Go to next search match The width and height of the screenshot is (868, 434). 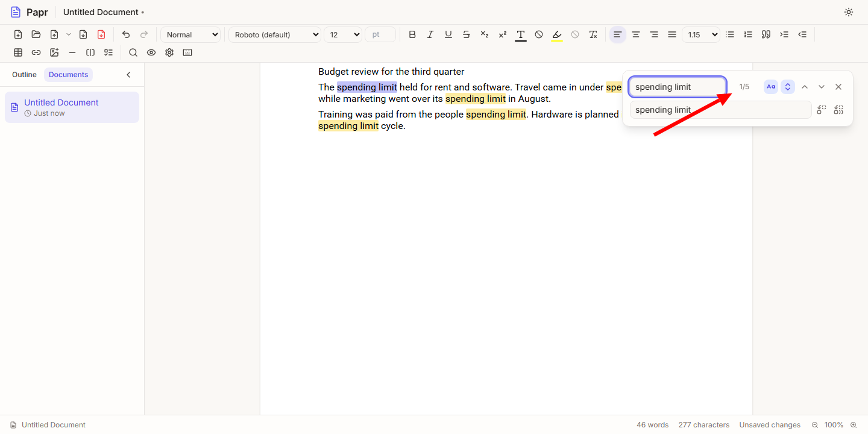point(822,87)
